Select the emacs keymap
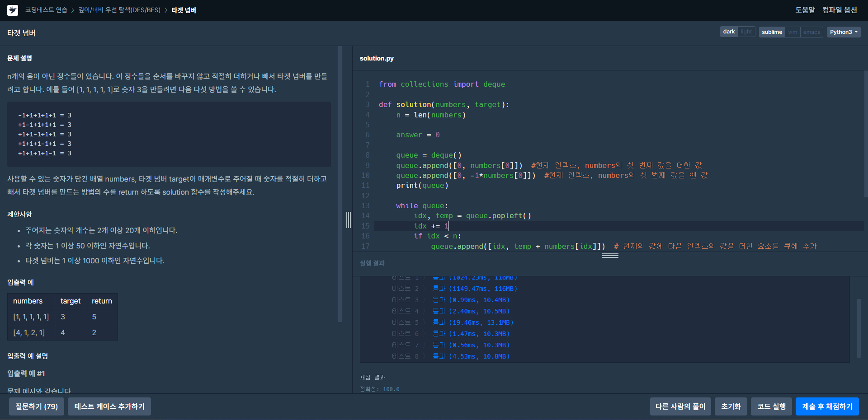 (811, 32)
